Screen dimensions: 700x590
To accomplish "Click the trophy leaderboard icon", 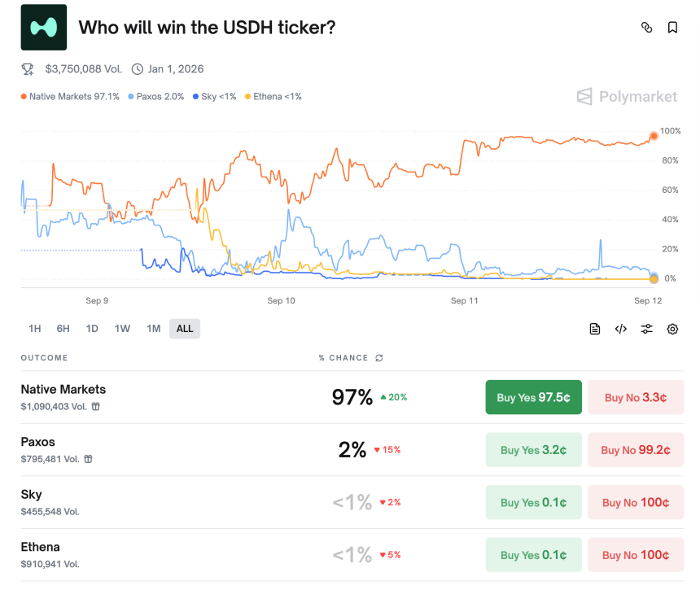I will point(26,69).
